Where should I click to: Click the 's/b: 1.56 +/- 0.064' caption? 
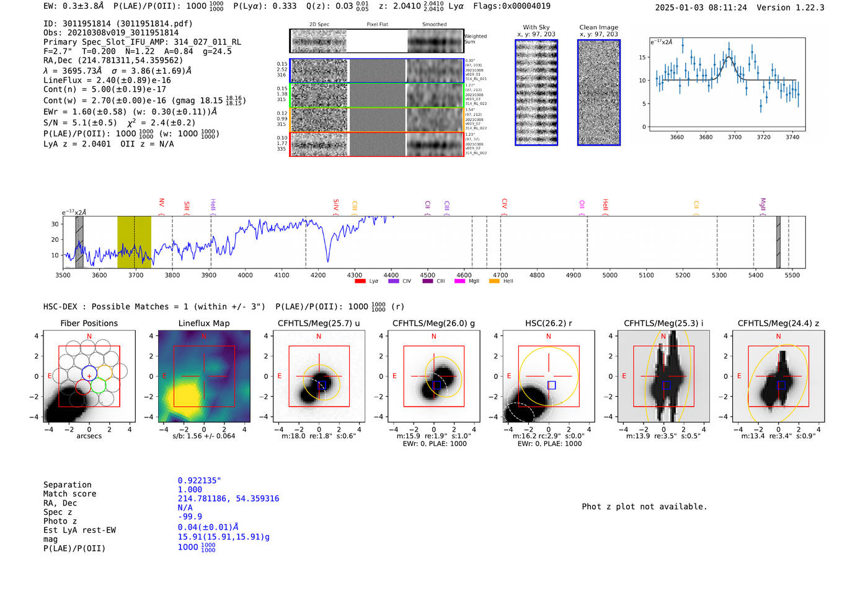(x=204, y=436)
